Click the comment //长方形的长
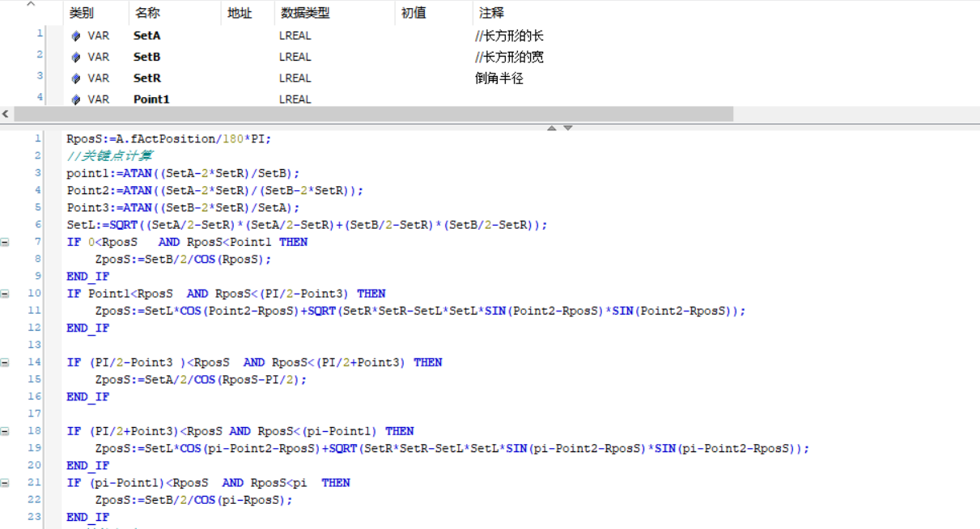 tap(510, 36)
